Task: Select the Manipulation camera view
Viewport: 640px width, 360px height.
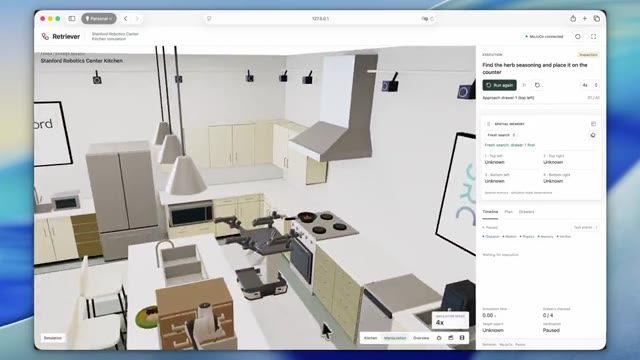Action: [395, 338]
